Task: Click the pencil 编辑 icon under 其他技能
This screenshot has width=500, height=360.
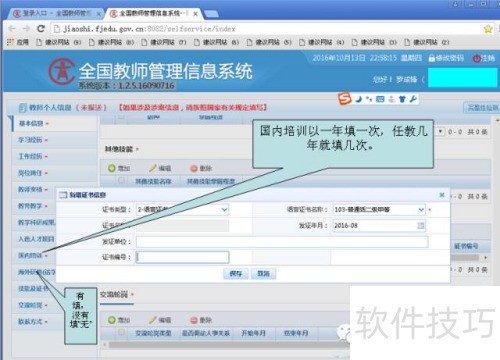Action: tap(153, 168)
